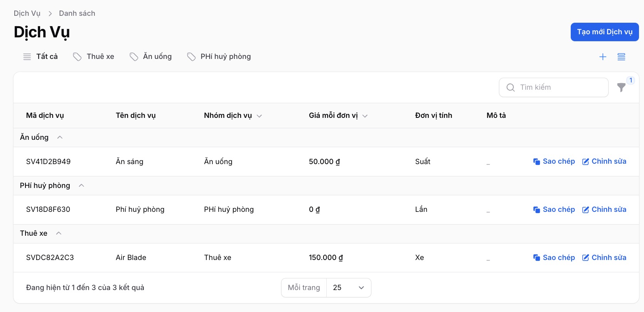
Task: Collapse the Thuê xe group
Action: (x=59, y=233)
